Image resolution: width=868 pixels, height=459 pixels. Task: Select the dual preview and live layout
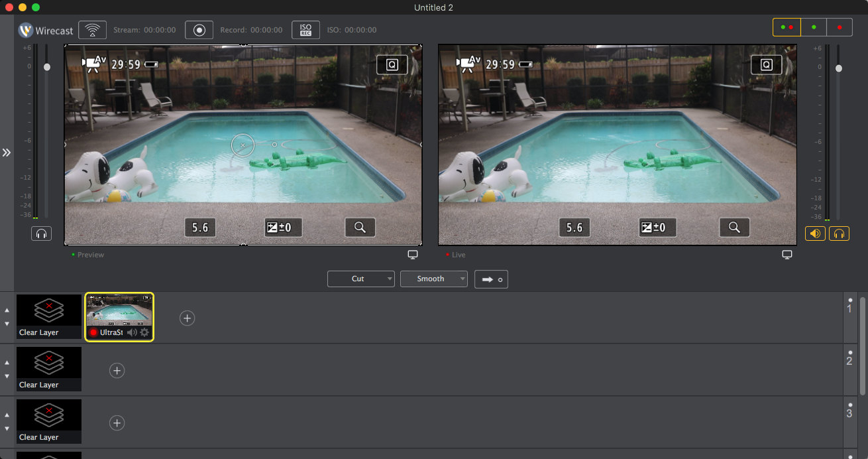tap(787, 27)
